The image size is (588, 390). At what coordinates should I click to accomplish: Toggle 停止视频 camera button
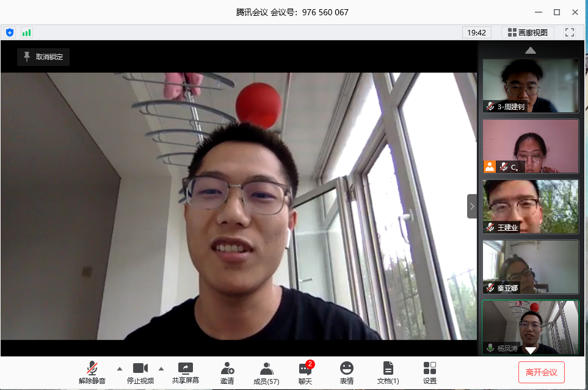[140, 372]
